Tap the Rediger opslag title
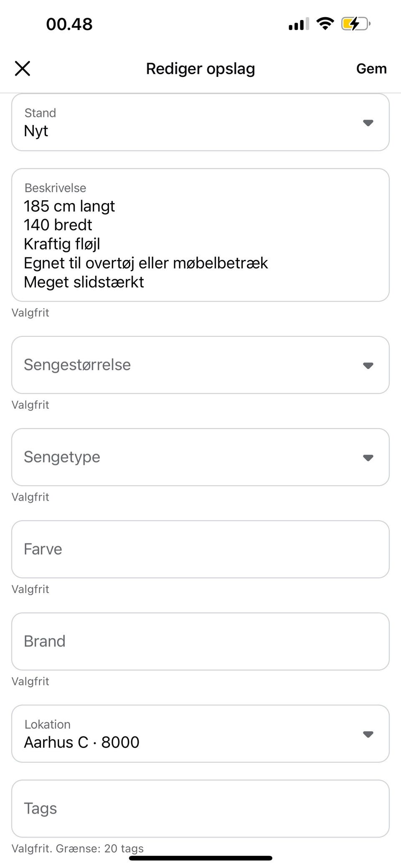 pyautogui.click(x=200, y=69)
